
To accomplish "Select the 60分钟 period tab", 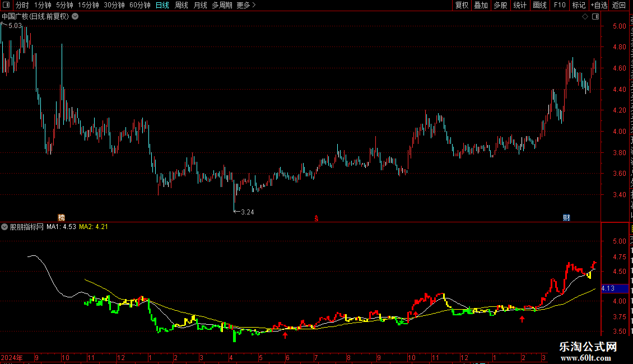I will click(140, 5).
